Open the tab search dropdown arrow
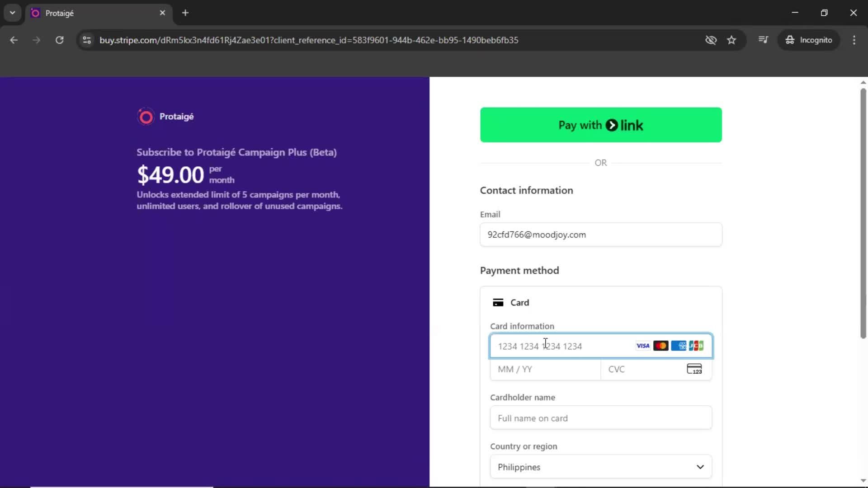Image resolution: width=868 pixels, height=488 pixels. 12,13
